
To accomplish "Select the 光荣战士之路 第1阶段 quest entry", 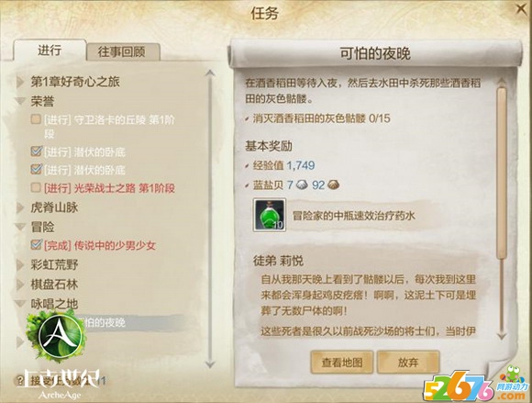I will [x=109, y=188].
